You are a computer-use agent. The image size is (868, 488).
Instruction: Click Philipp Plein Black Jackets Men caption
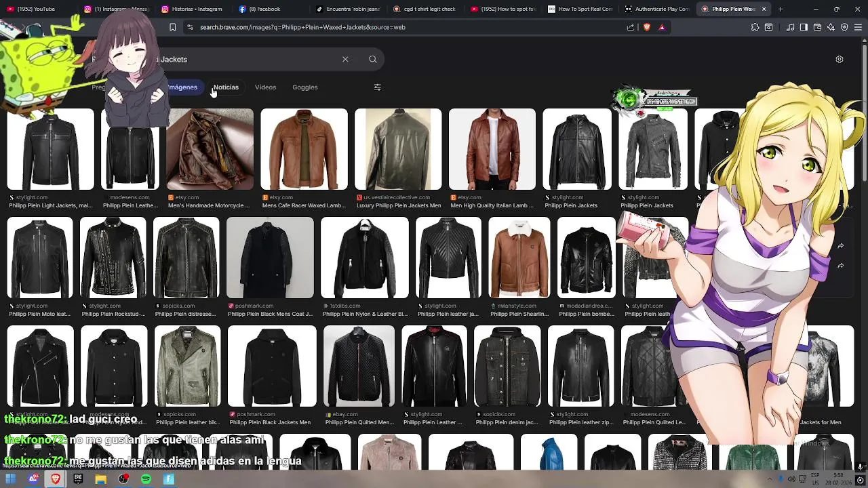tap(270, 422)
